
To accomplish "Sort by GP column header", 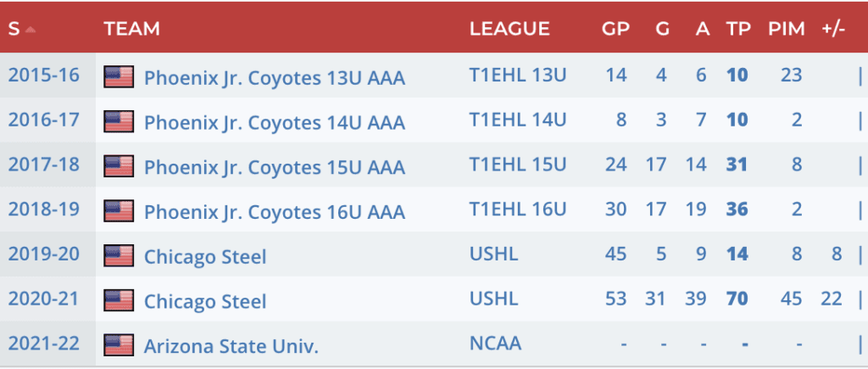I will [x=615, y=29].
